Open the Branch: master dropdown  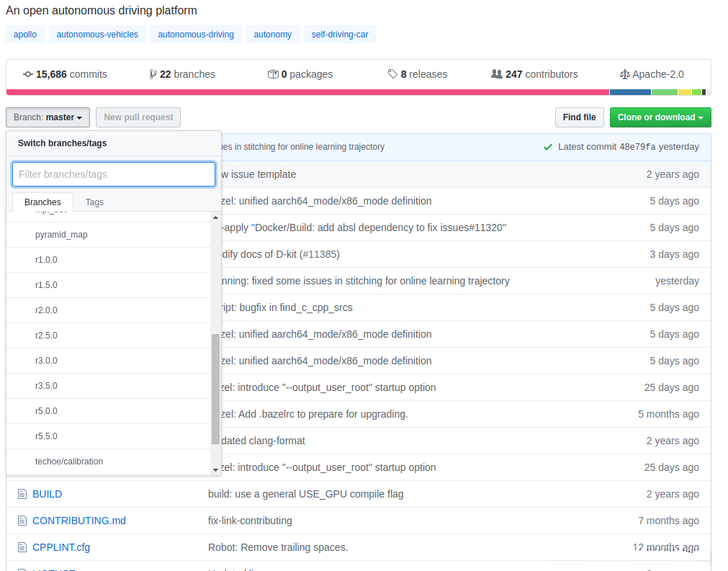(48, 117)
